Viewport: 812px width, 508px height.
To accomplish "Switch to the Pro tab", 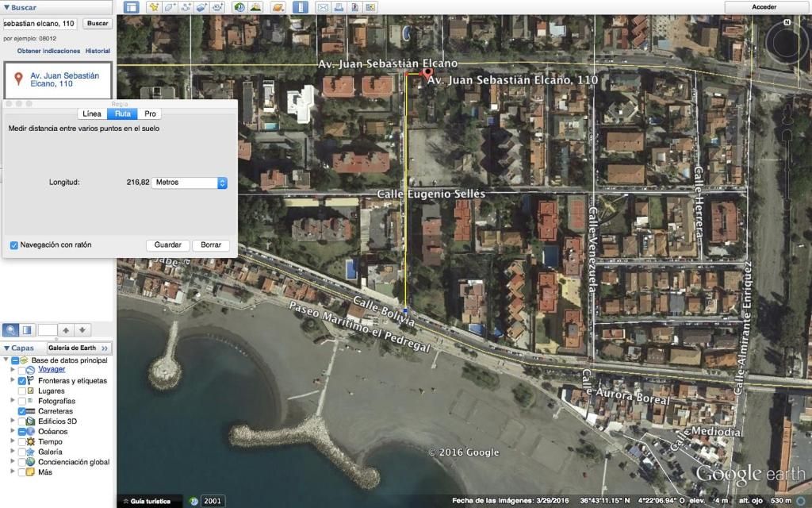I will (x=149, y=114).
